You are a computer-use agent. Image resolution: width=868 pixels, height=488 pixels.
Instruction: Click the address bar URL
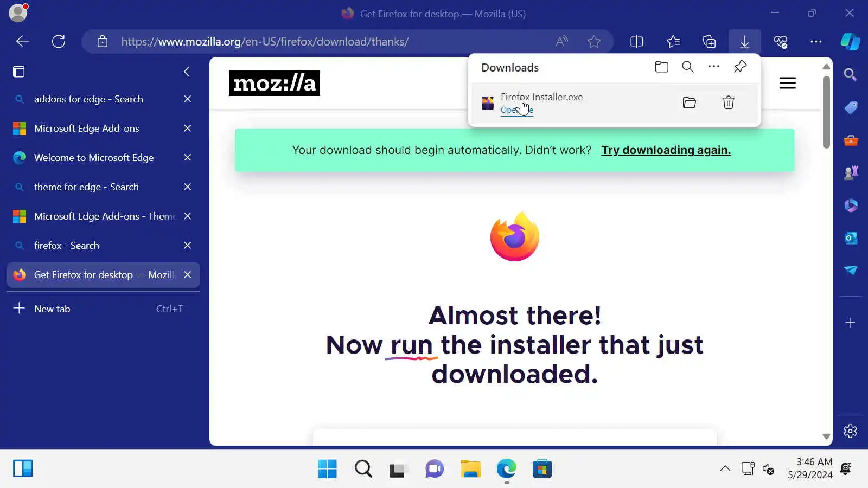click(265, 42)
